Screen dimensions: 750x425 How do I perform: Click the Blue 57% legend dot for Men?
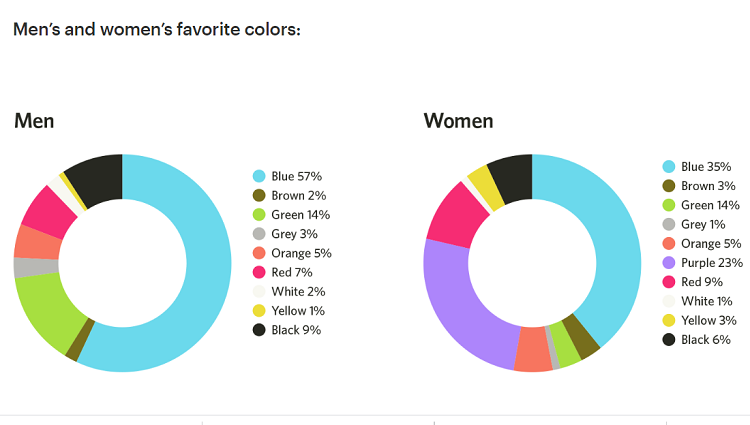tap(259, 176)
